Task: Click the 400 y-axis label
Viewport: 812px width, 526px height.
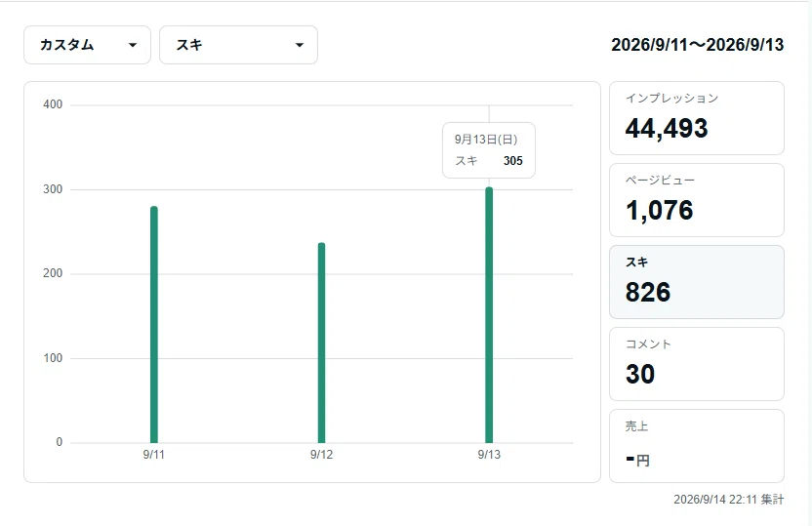Action: point(53,104)
